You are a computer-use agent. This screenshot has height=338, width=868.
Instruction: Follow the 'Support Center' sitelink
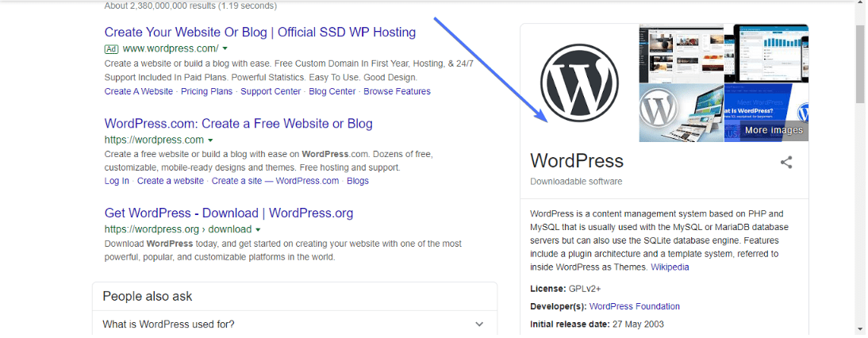[271, 91]
